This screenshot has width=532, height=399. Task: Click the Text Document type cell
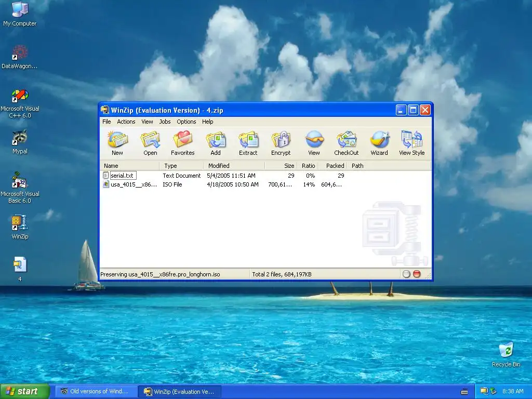click(x=181, y=176)
